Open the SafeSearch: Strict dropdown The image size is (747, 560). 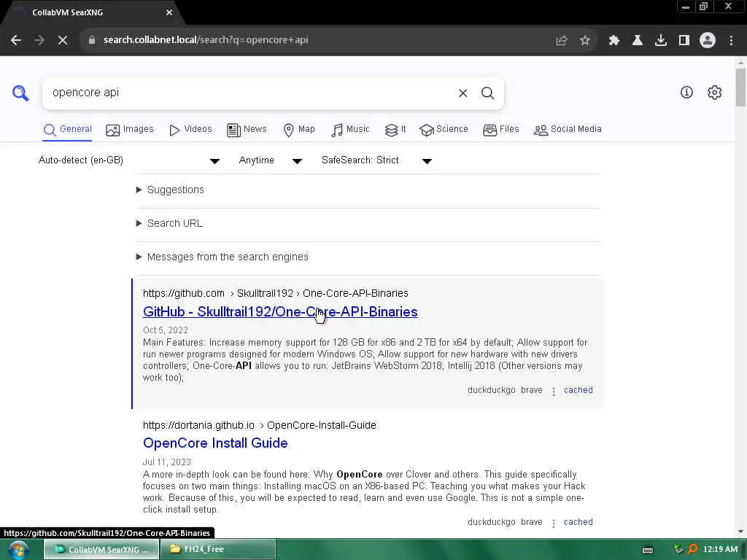pos(376,160)
